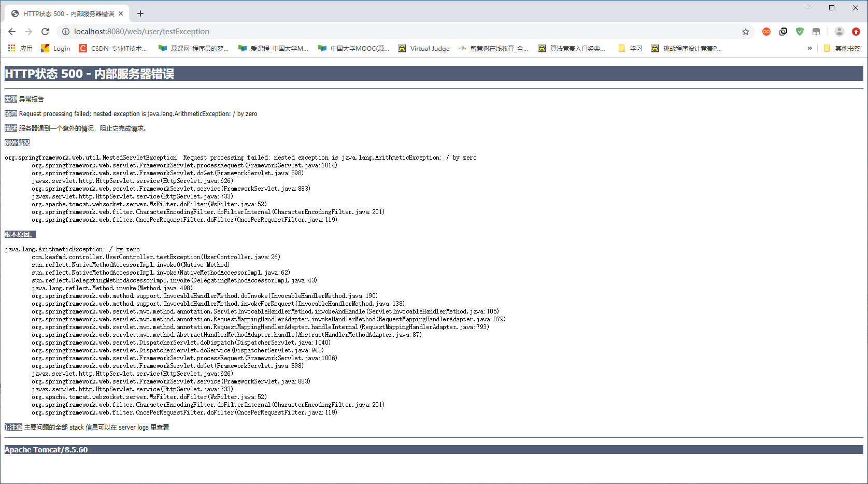The height and width of the screenshot is (484, 868).
Task: Click the NativeMethodAccessorImpl.invoke0 stack line
Action: click(x=131, y=265)
